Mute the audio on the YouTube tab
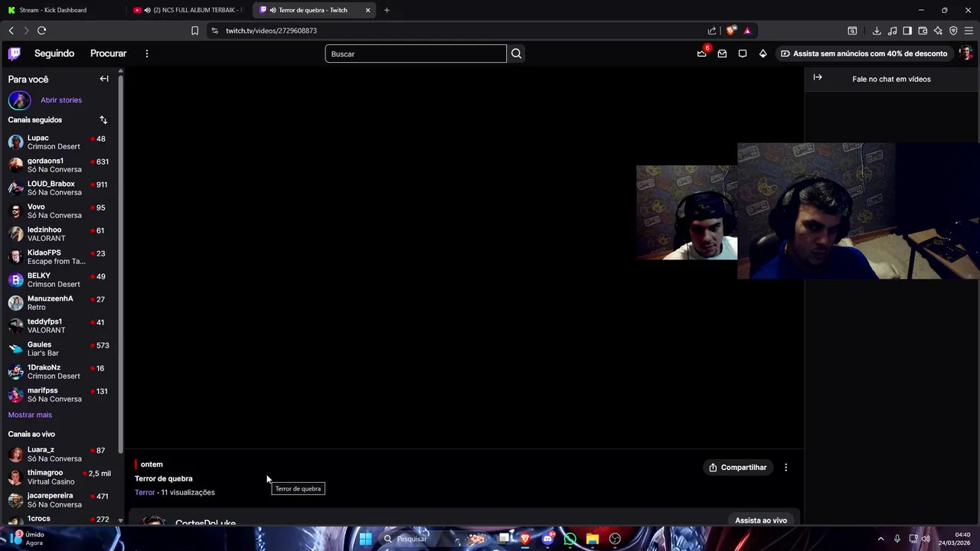 pos(147,10)
